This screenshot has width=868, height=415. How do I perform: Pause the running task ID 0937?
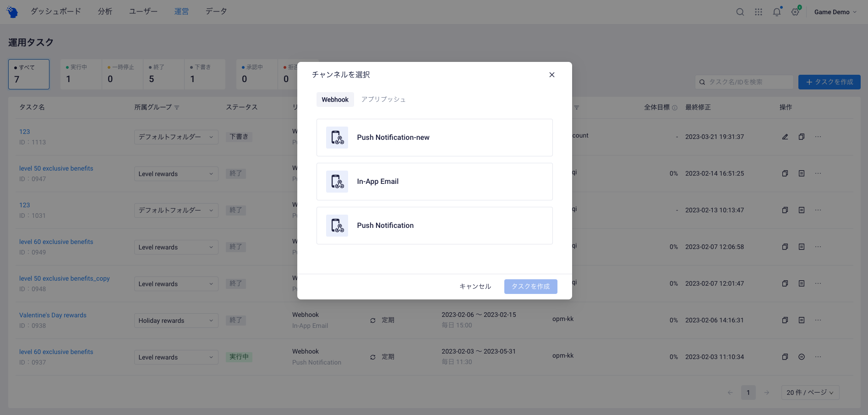pyautogui.click(x=802, y=357)
